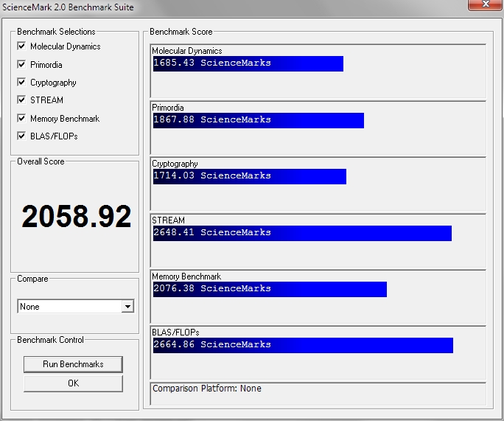Click the Cryptography heading in score panel

click(x=175, y=164)
